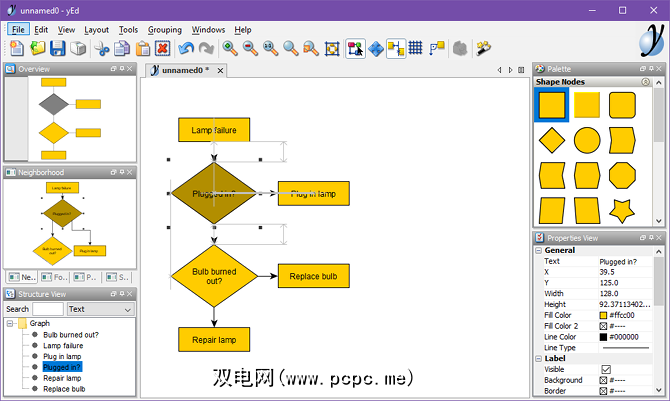Collapse the Graph tree root
670x401 pixels.
pyautogui.click(x=10, y=324)
